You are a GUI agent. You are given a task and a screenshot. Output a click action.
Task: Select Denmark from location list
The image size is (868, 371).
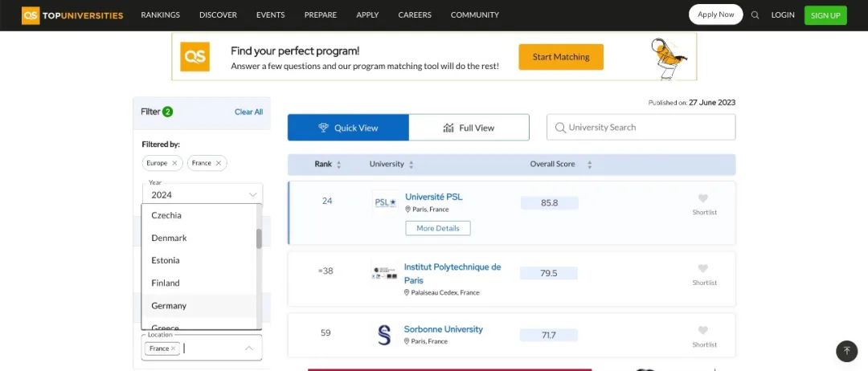199,238
